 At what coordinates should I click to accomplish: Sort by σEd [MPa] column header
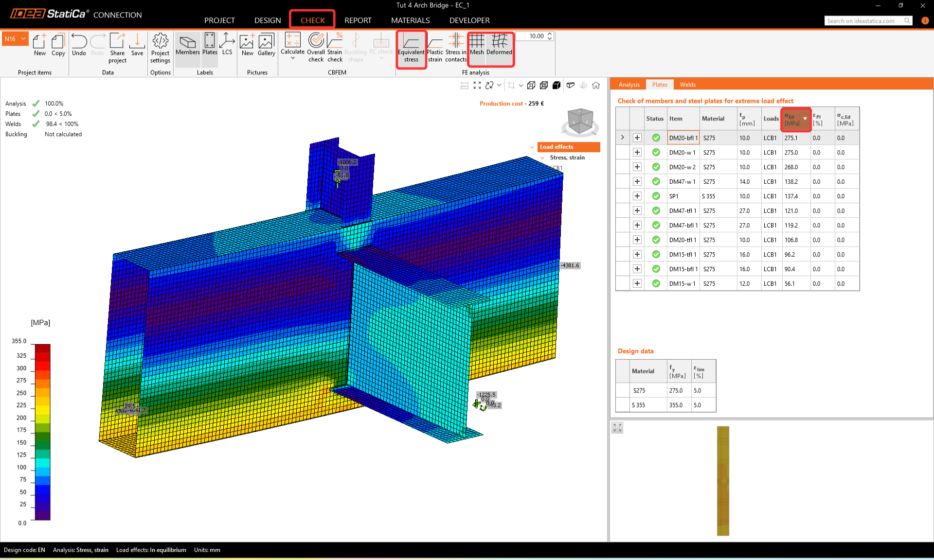point(796,119)
